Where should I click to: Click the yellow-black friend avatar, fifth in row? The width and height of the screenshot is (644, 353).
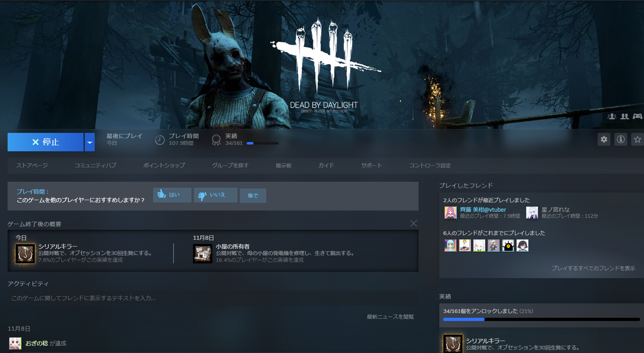pyautogui.click(x=508, y=245)
